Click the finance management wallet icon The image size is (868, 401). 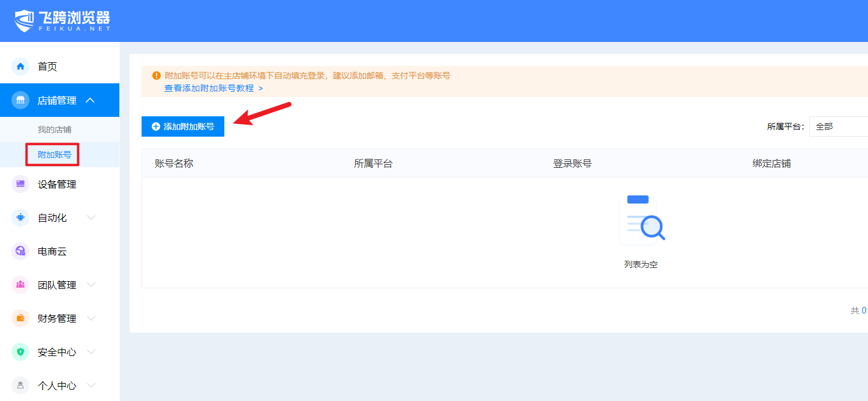[20, 319]
